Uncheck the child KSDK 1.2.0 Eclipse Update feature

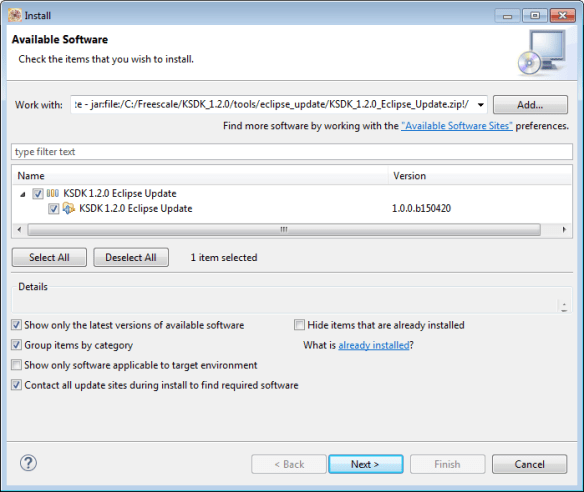click(53, 209)
